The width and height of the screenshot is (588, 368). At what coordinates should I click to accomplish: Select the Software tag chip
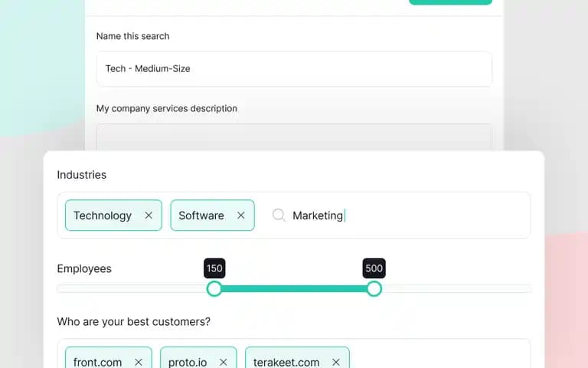click(x=212, y=215)
